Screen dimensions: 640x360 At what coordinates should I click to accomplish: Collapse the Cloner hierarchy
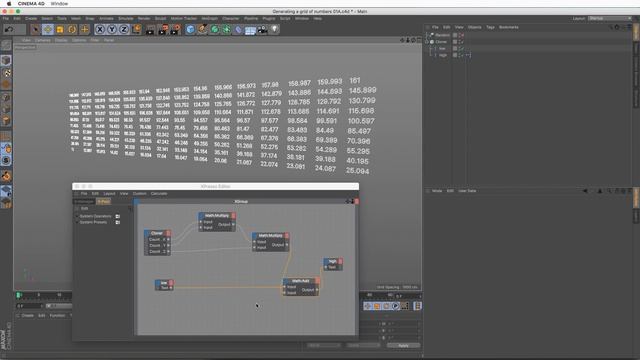(427, 42)
